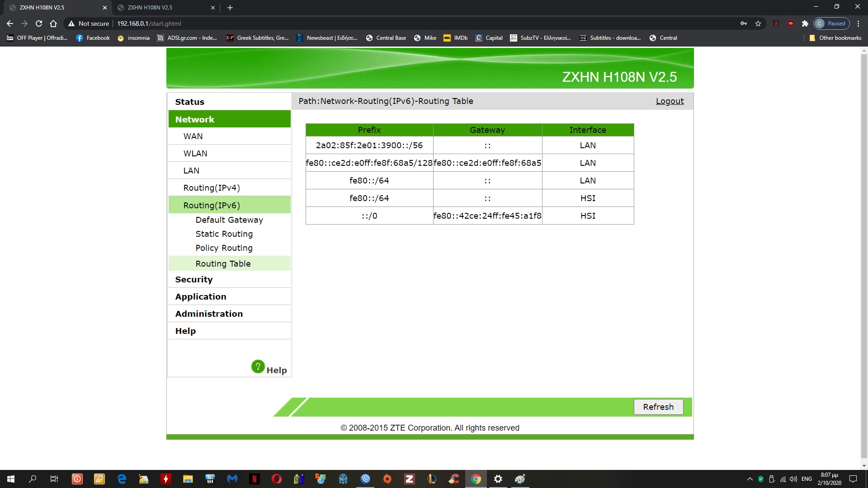Screen dimensions: 868x488
Task: Open Chrome three-dot menu
Action: tap(858, 23)
